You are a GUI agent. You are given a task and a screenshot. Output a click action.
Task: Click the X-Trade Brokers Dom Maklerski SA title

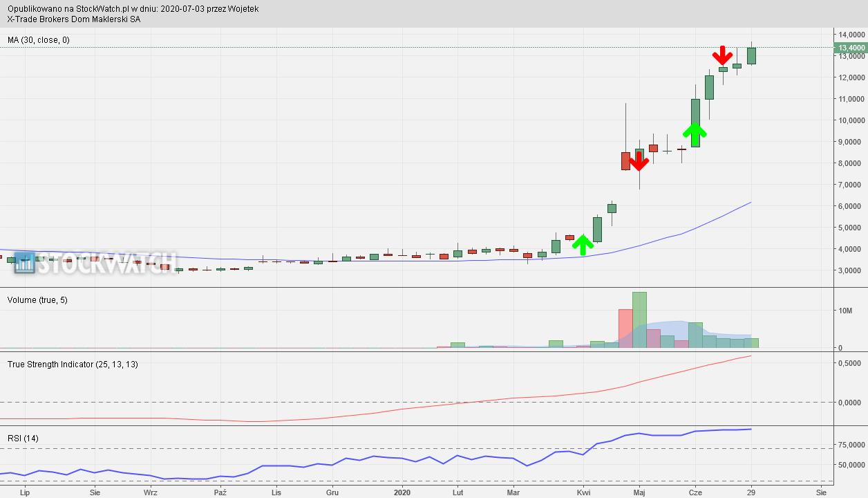tap(74, 19)
